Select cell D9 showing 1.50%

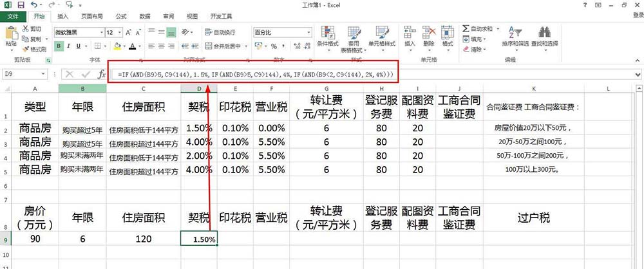[x=199, y=239]
